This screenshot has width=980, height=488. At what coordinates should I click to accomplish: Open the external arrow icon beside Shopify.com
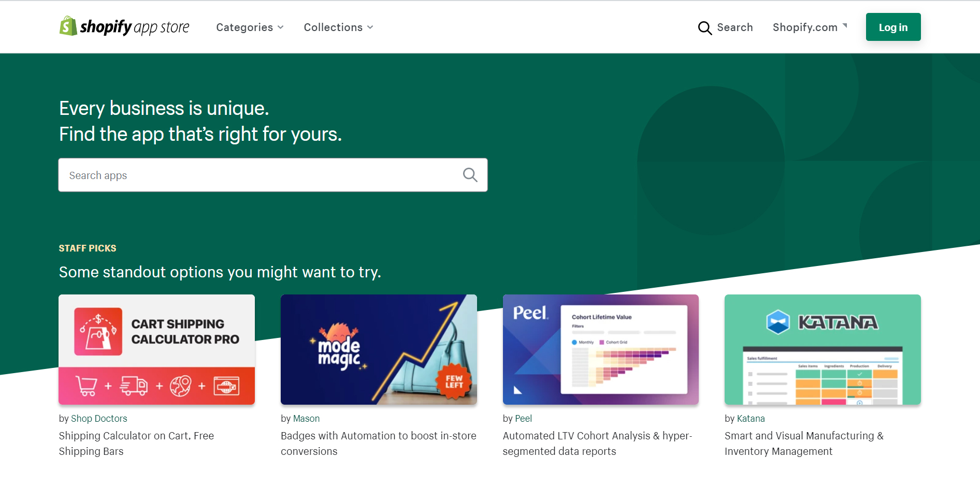tap(845, 25)
